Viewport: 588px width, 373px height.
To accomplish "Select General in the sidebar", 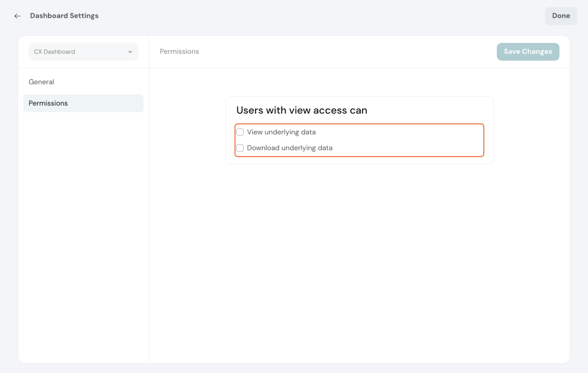I will pos(41,82).
